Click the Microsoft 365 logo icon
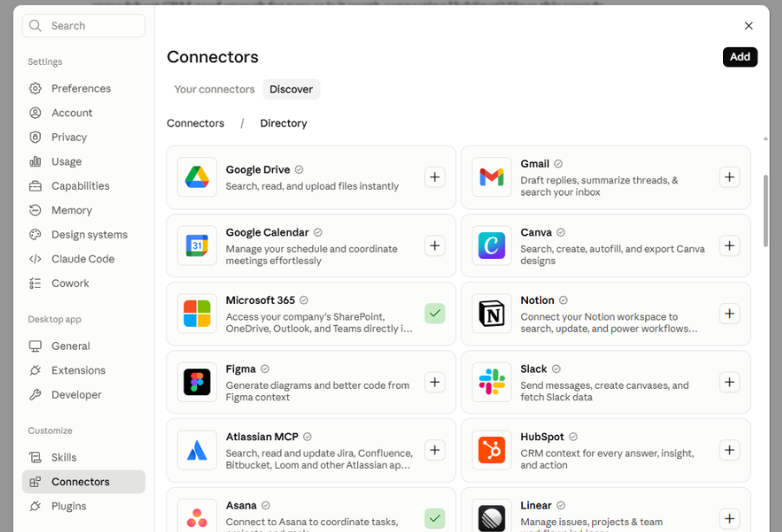This screenshot has height=532, width=782. [197, 314]
